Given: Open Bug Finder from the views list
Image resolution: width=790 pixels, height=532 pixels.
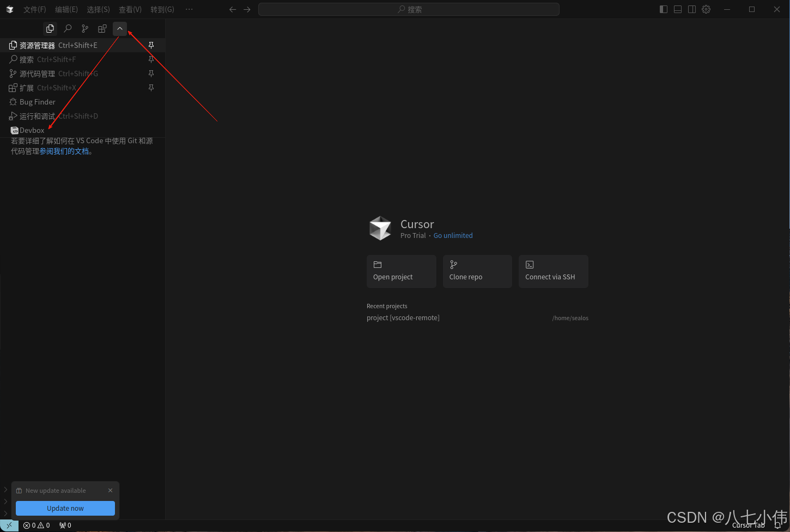Looking at the screenshot, I should 82,102.
